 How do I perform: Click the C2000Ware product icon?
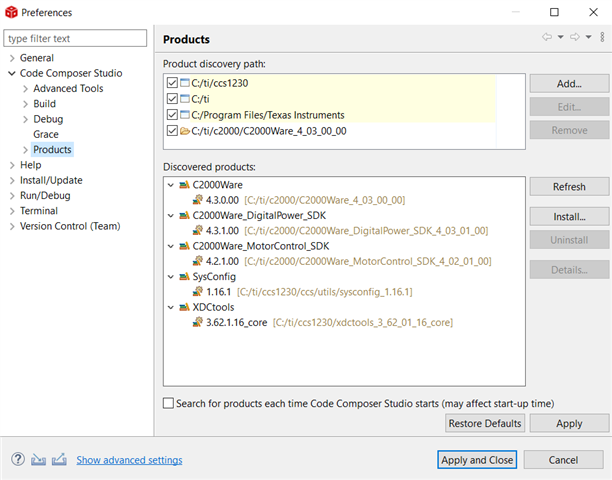[x=184, y=186]
